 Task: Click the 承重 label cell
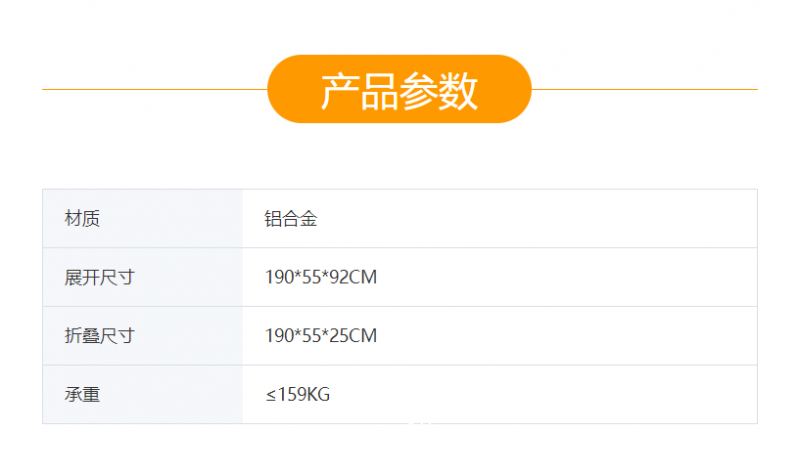82,395
